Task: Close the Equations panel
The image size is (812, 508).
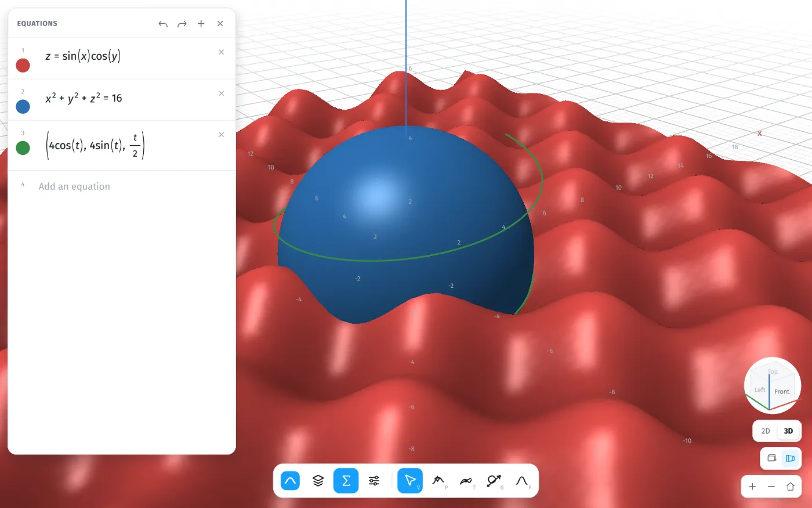Action: point(220,24)
